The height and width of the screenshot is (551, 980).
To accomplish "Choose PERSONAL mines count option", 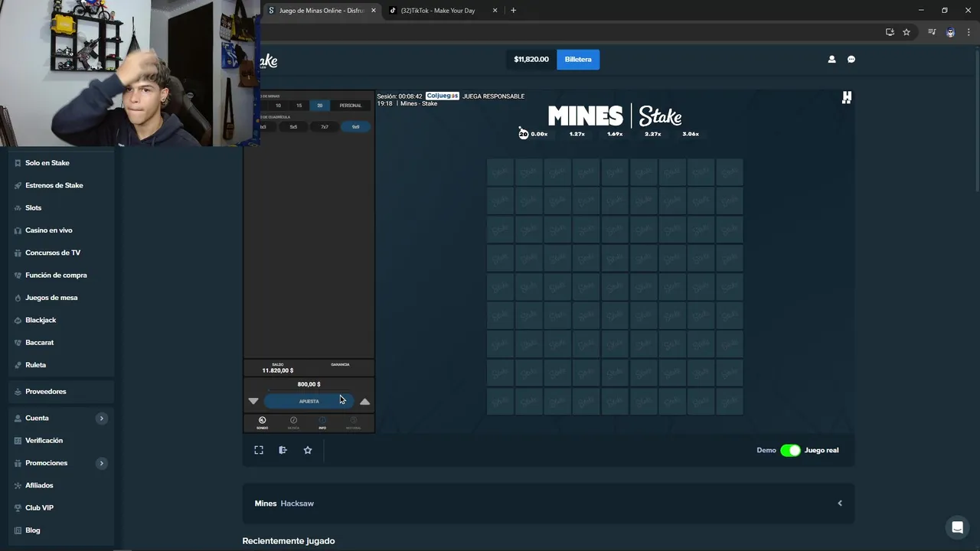I will tap(351, 106).
